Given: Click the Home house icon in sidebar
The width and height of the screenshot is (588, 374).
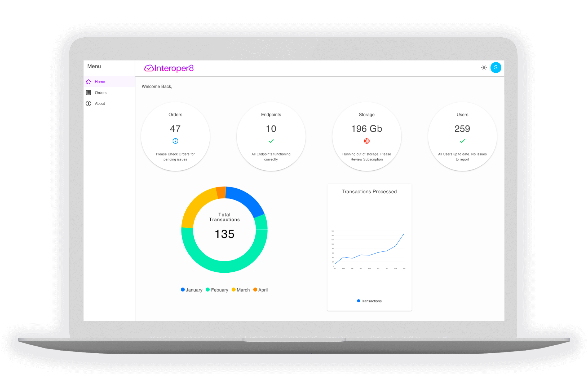Looking at the screenshot, I should pos(89,82).
